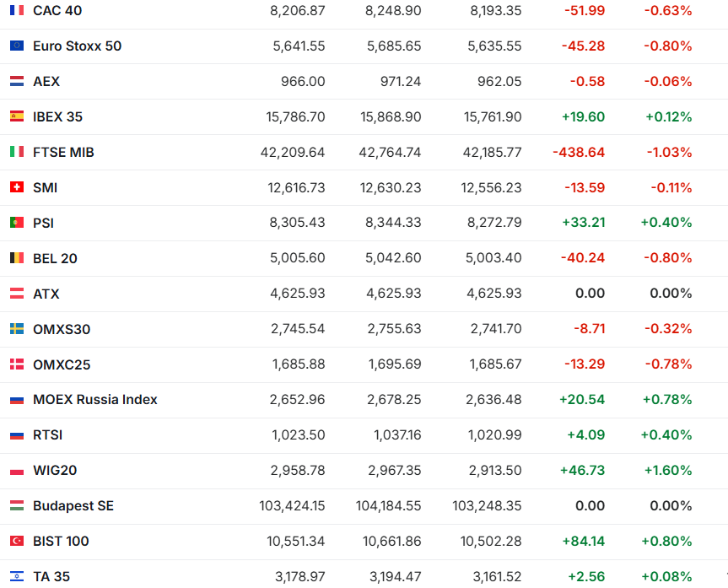The height and width of the screenshot is (588, 728).
Task: Go to the BEL 20 index page
Action: (55, 258)
